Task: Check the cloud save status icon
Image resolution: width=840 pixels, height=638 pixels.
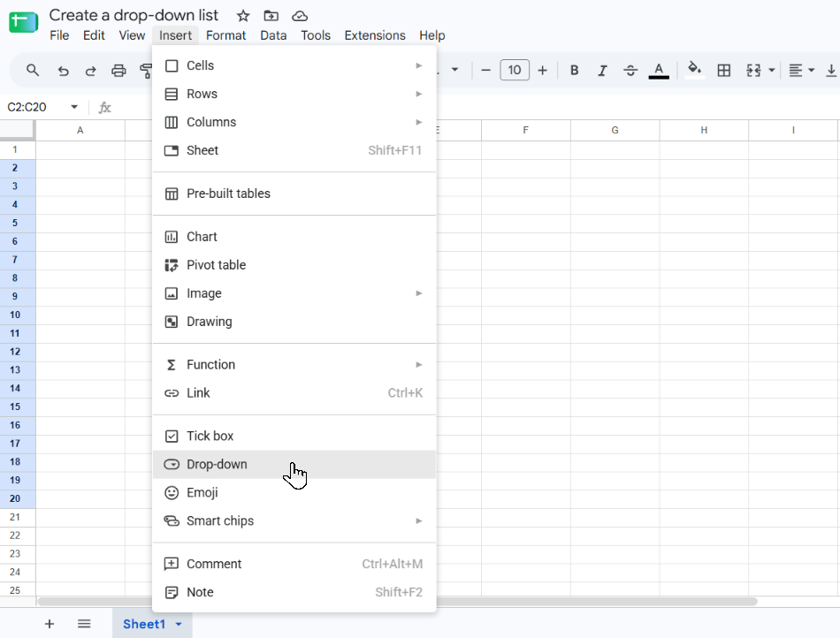Action: pyautogui.click(x=300, y=16)
